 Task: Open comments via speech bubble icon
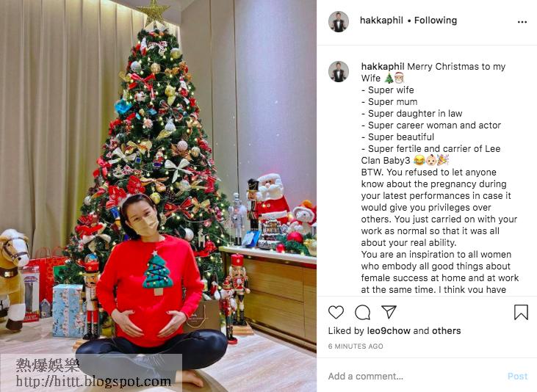click(x=362, y=312)
